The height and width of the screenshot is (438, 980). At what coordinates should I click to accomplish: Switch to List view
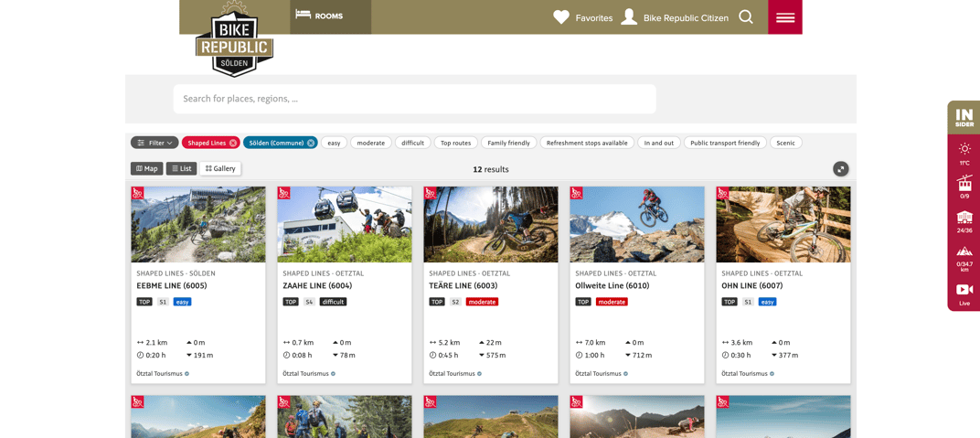coord(181,168)
